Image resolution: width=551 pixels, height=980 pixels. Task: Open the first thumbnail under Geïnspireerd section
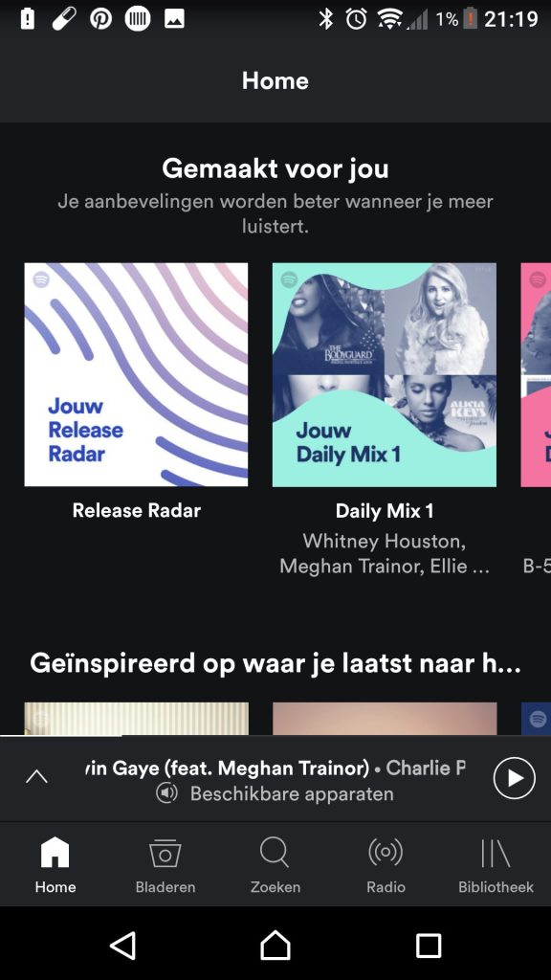point(136,719)
